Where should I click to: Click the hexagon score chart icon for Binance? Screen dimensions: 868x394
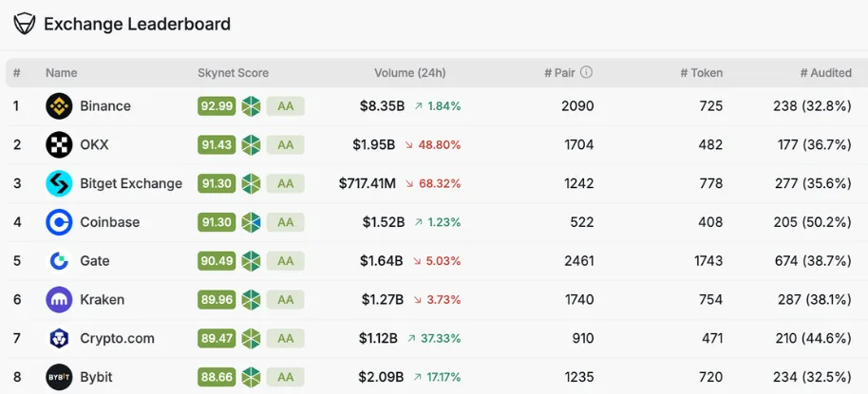pos(251,106)
